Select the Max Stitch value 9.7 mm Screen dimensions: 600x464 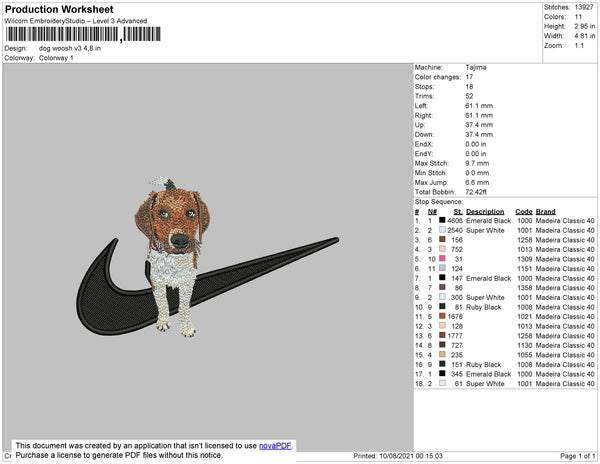(477, 163)
